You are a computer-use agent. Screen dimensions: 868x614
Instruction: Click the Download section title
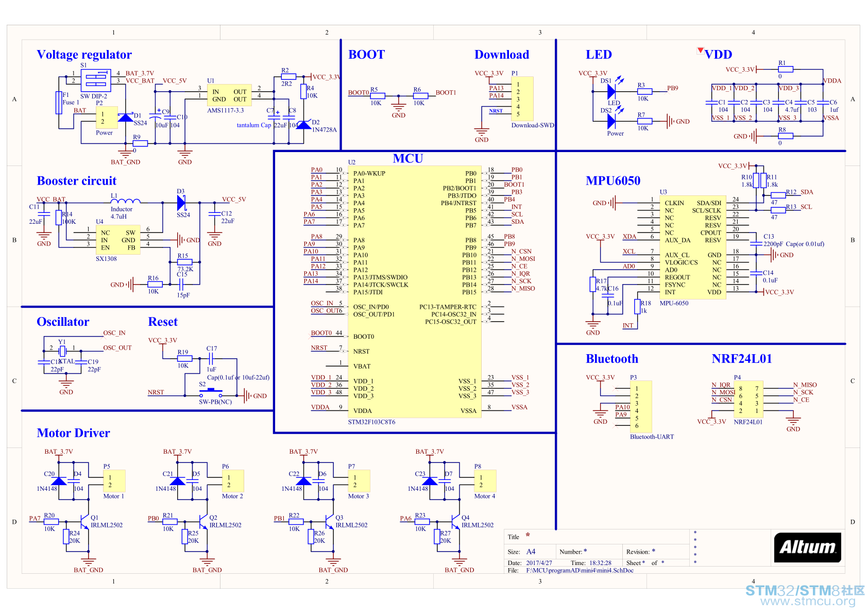coord(502,55)
